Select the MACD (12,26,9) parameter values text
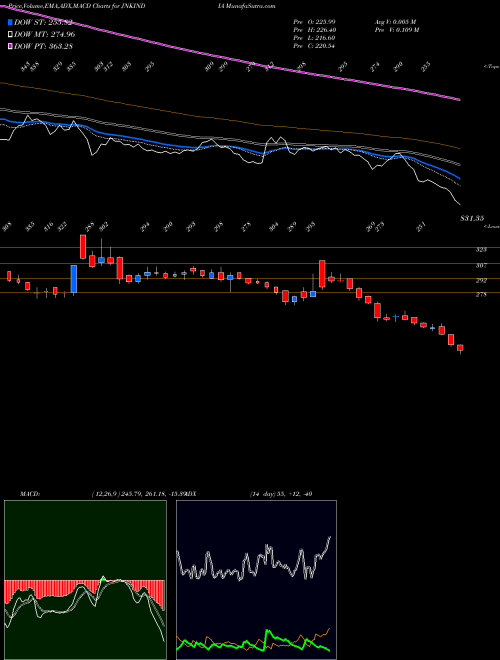This screenshot has width=500, height=660. point(138,494)
